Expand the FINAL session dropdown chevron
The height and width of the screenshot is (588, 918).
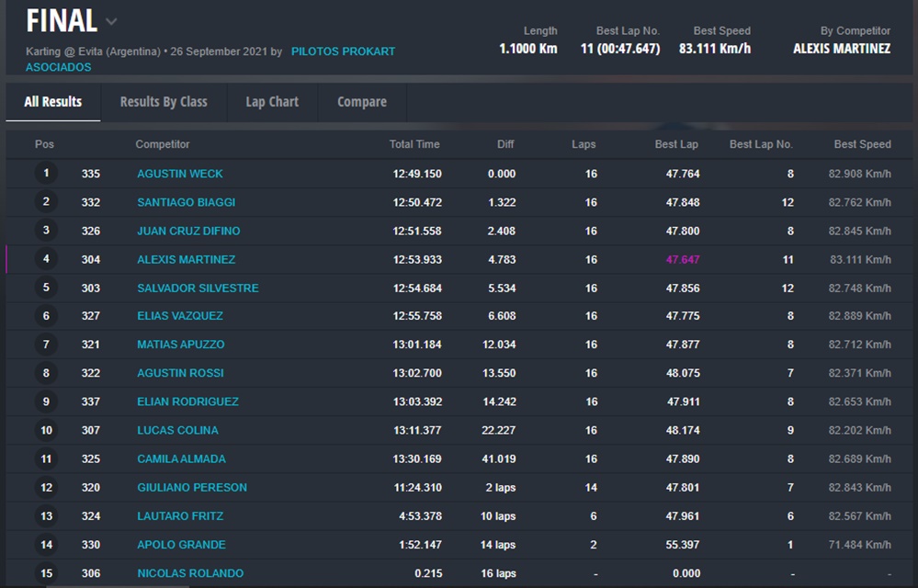(x=111, y=21)
